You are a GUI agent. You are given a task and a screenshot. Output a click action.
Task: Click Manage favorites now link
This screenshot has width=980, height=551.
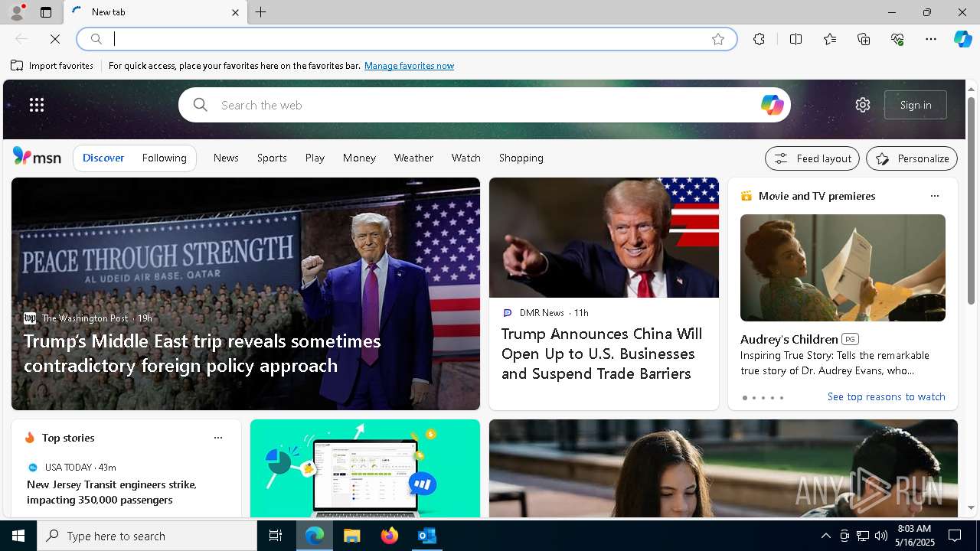(x=409, y=66)
